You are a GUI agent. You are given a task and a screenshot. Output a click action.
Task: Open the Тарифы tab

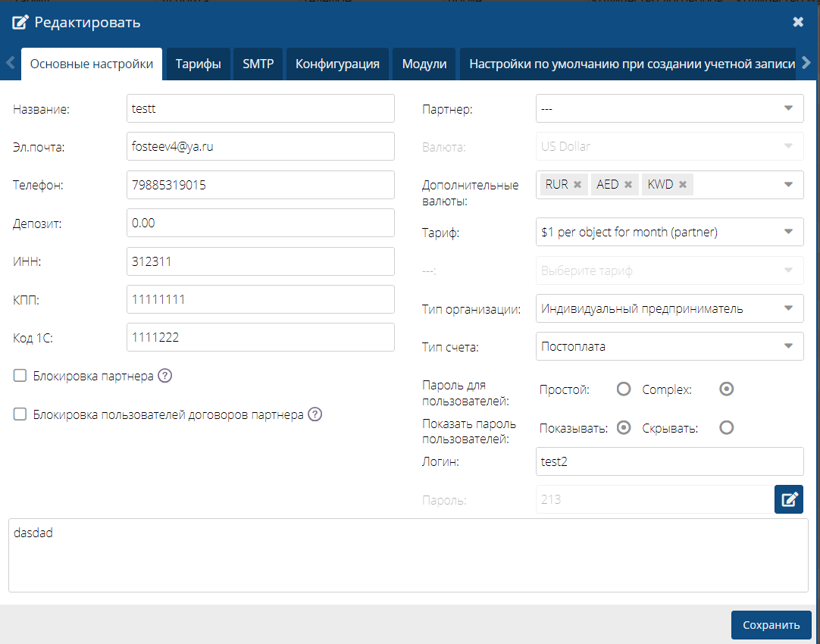pos(199,64)
